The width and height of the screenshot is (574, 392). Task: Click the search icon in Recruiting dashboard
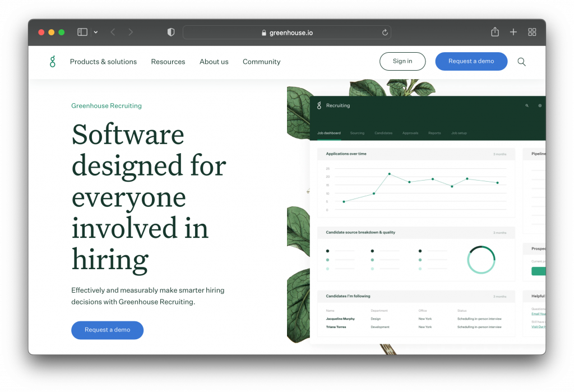(527, 105)
